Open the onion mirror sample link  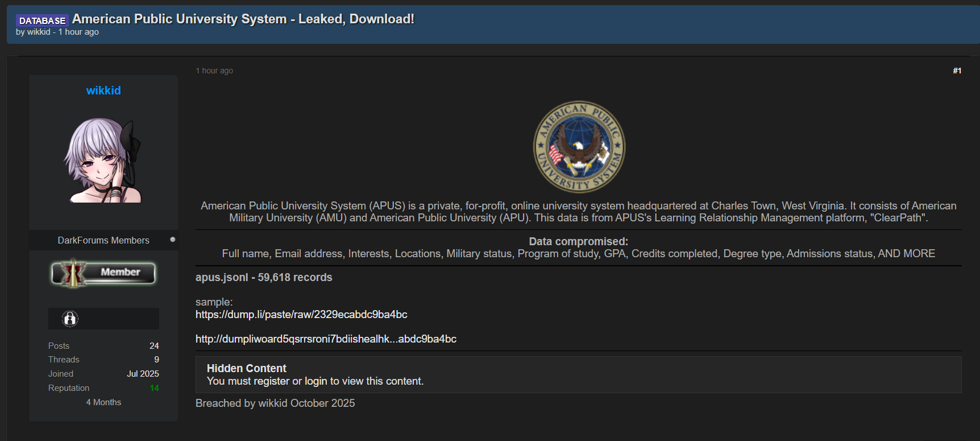(326, 339)
